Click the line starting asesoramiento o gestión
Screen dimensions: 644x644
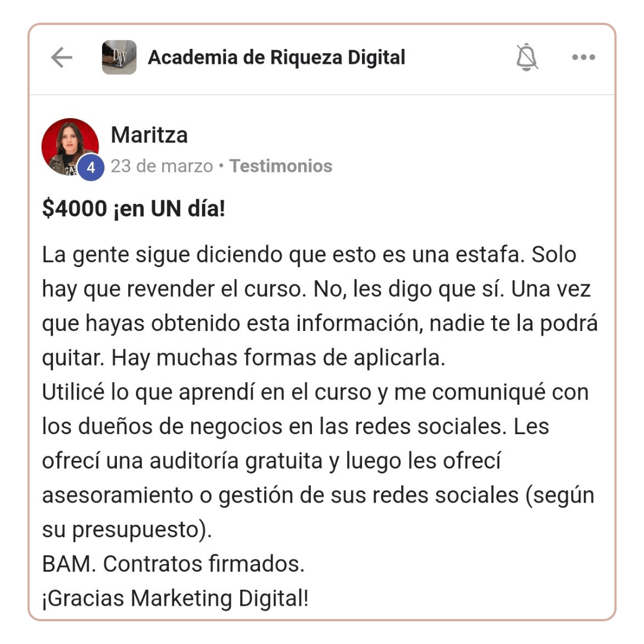318,496
